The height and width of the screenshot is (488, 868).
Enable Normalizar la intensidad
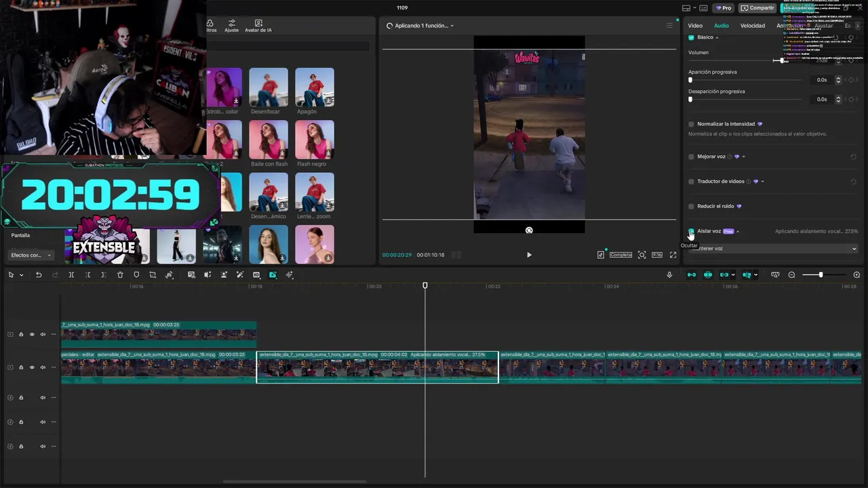point(691,124)
